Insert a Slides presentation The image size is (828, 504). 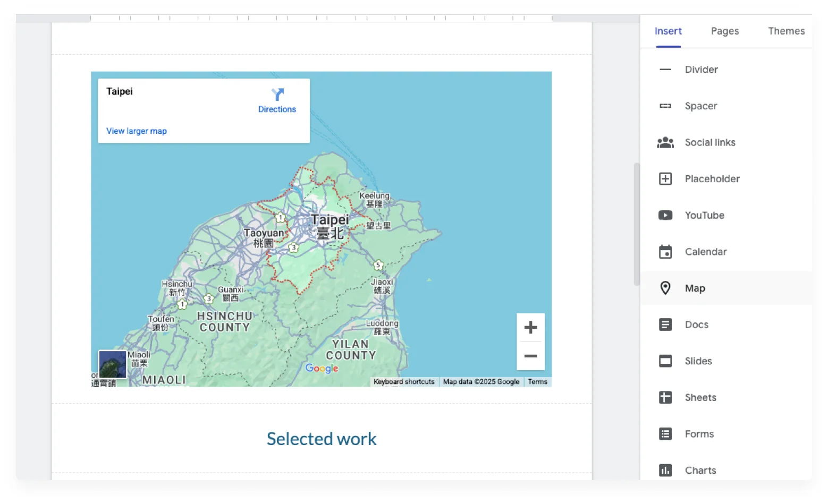tap(726, 361)
